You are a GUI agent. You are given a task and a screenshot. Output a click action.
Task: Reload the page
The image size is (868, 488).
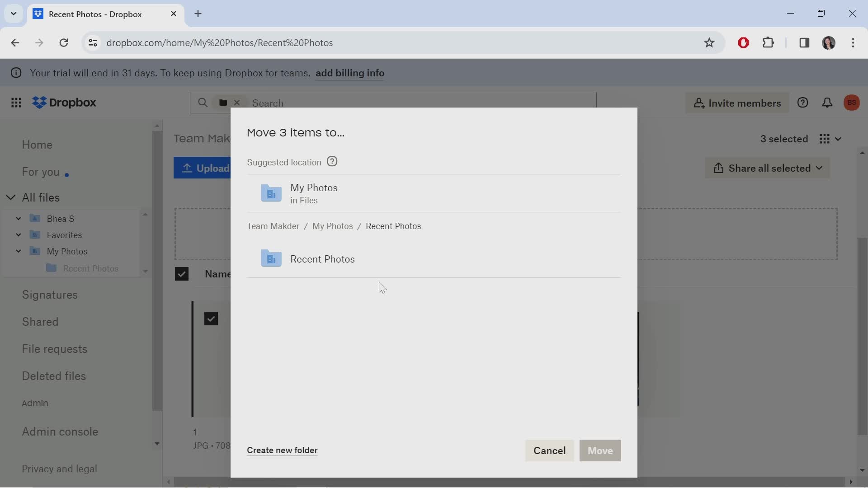pyautogui.click(x=64, y=42)
